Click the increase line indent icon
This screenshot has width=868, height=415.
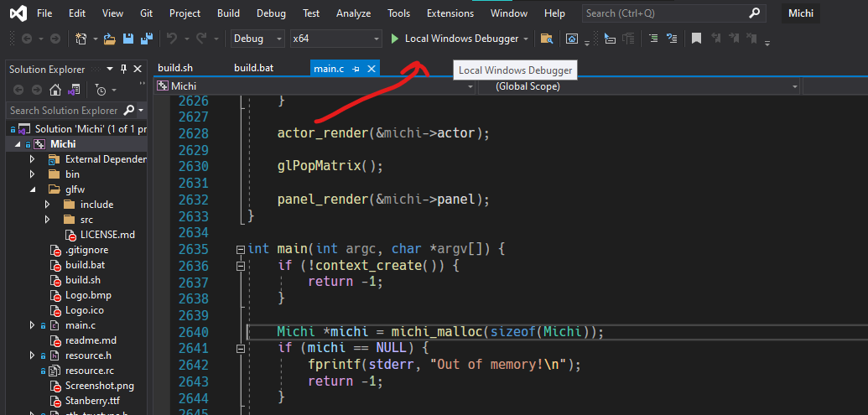pyautogui.click(x=654, y=39)
